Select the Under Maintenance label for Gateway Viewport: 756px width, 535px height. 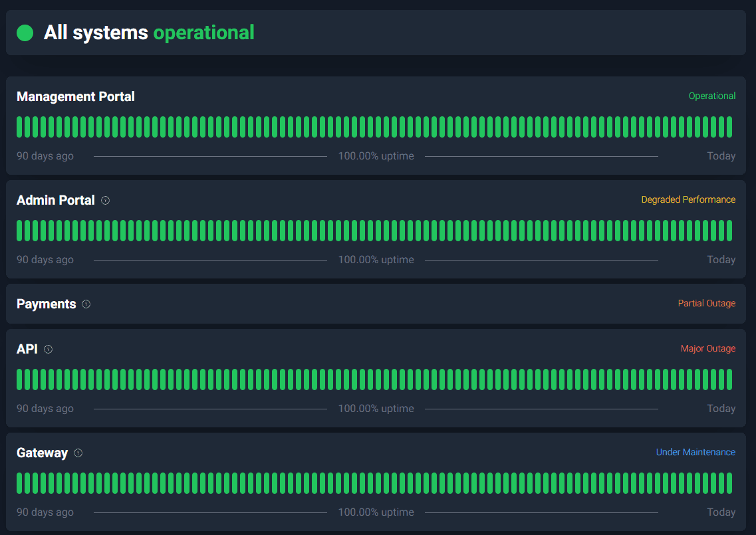click(x=695, y=452)
